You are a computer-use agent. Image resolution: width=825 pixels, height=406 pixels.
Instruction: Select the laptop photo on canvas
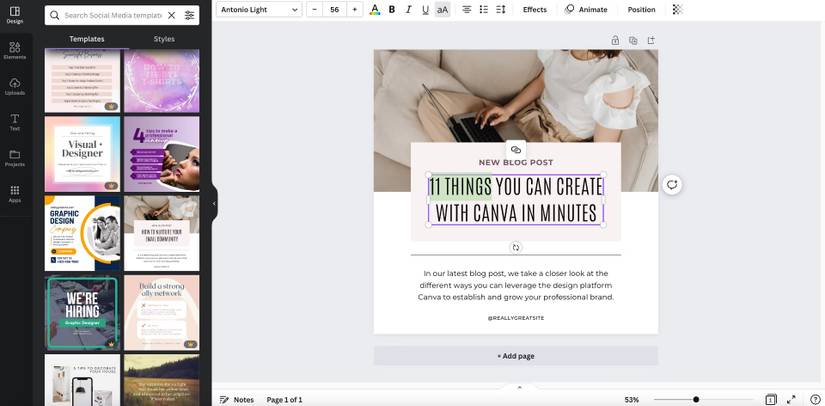pyautogui.click(x=516, y=95)
